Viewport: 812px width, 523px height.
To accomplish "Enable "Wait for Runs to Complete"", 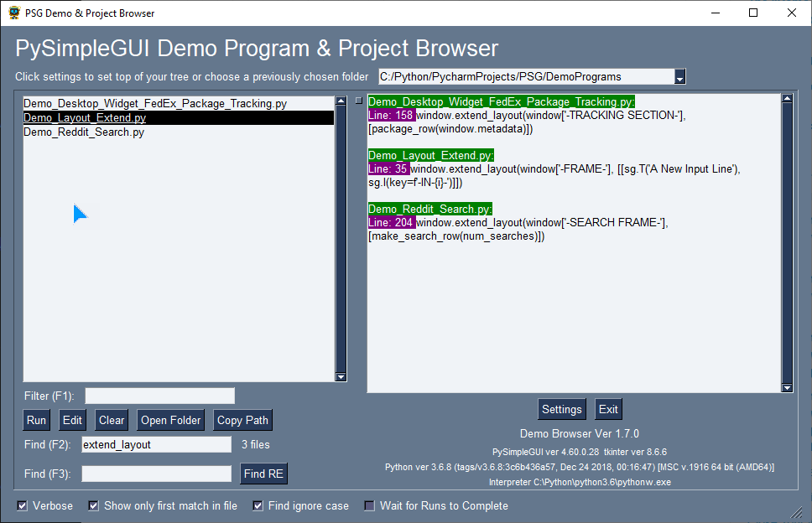I will (x=369, y=505).
